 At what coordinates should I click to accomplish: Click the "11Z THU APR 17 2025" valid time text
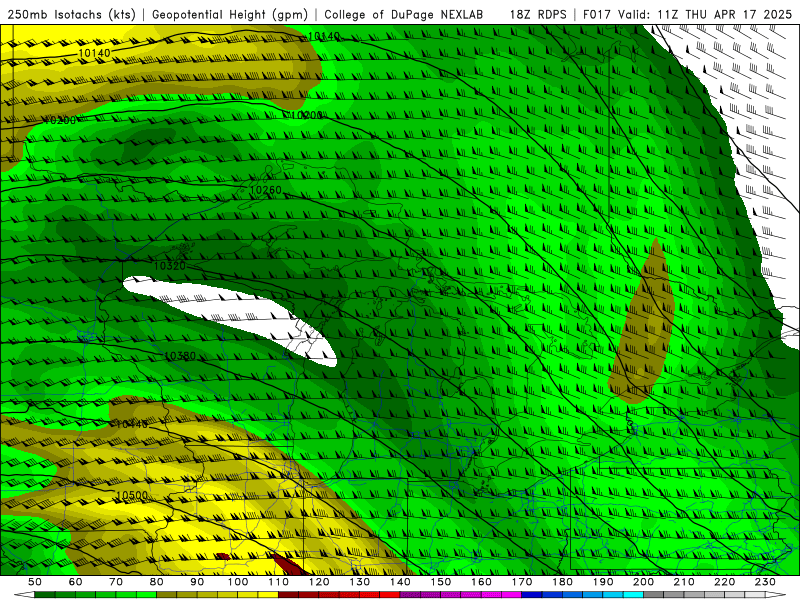pyautogui.click(x=725, y=14)
